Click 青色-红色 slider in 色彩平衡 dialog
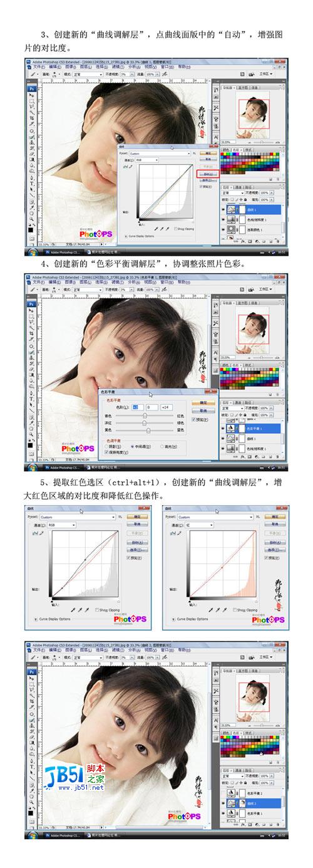Viewport: 313px width, 868px height. 145,416
